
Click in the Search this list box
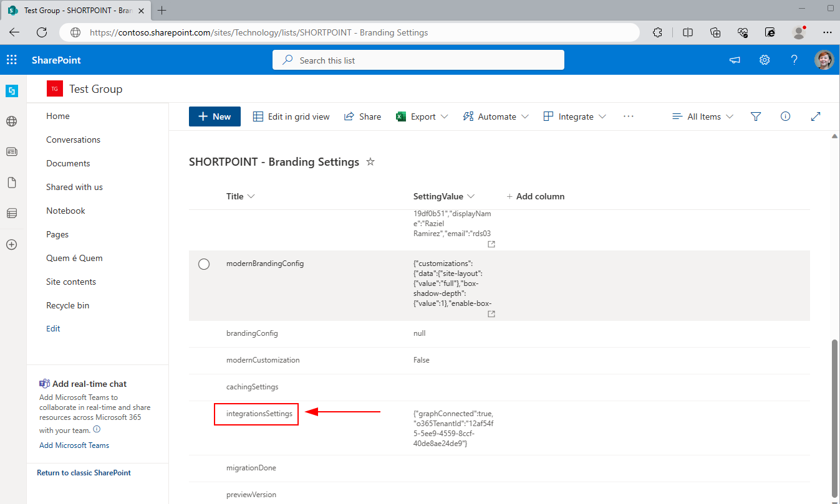point(418,60)
